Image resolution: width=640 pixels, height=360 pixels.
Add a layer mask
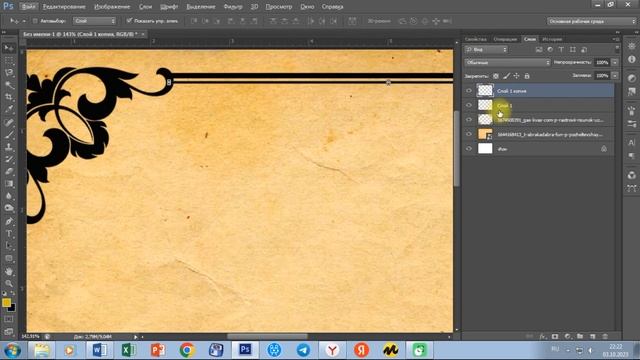tap(555, 337)
